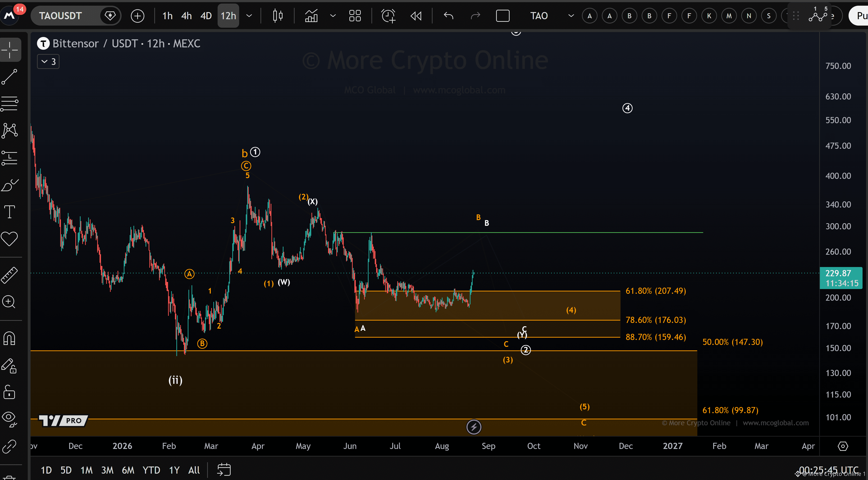
Task: Select the text annotation tool
Action: (x=10, y=212)
